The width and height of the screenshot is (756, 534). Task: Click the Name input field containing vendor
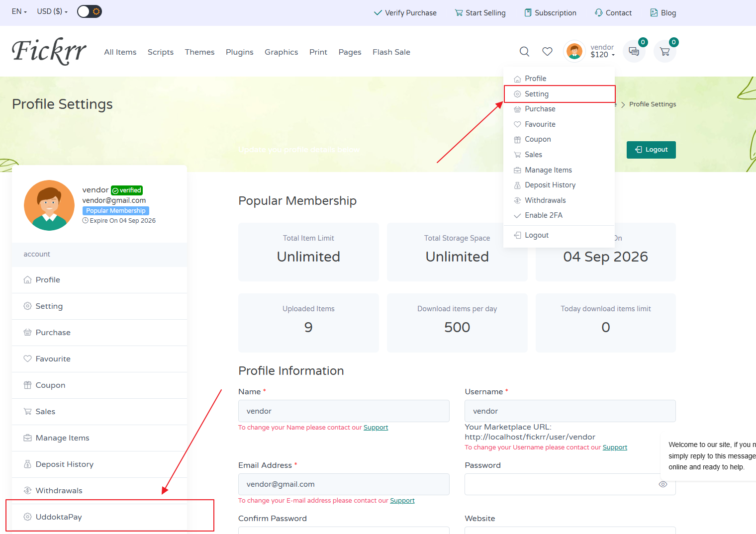point(343,411)
